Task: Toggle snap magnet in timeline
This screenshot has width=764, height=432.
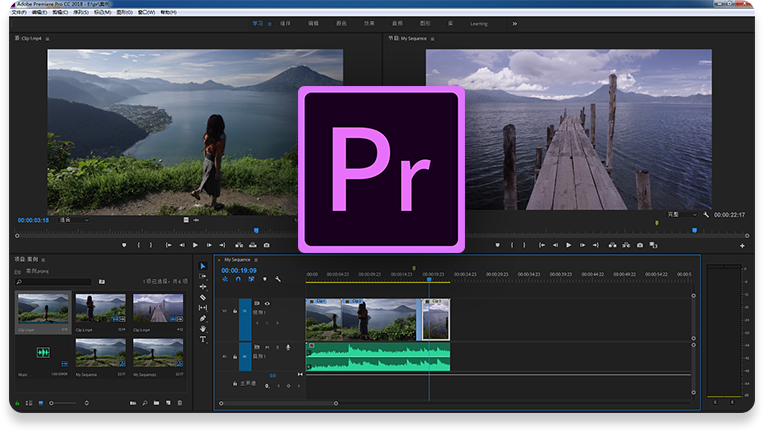Action: (238, 279)
